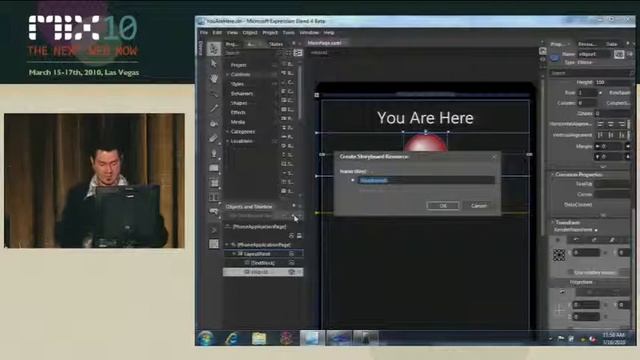Toggle visibility eye for TextBlock row
This screenshot has height=360, width=640.
(x=291, y=263)
